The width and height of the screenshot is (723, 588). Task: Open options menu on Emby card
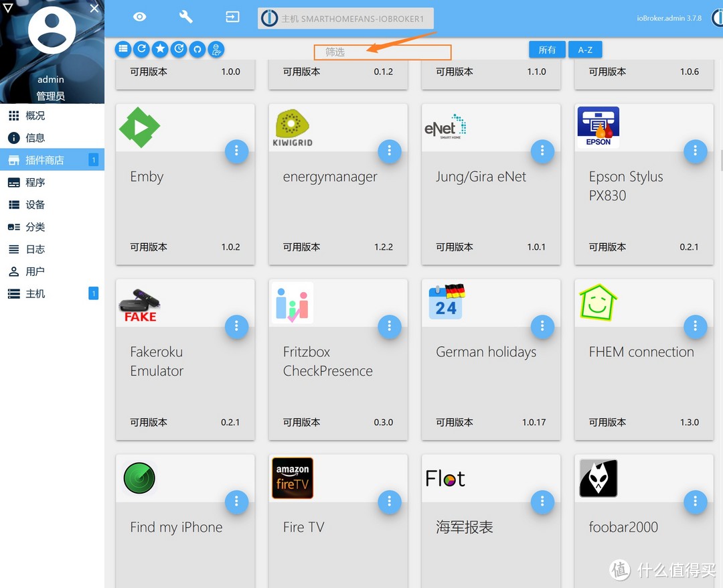click(x=236, y=151)
